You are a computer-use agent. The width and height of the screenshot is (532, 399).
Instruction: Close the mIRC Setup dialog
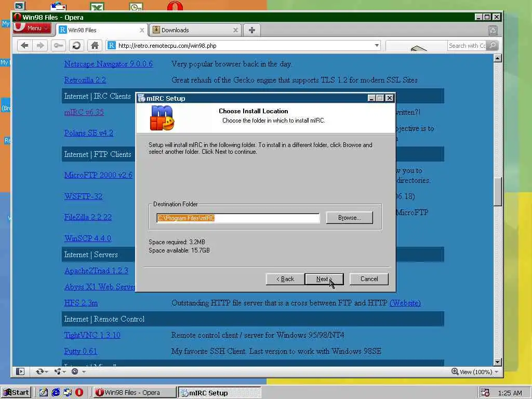390,98
